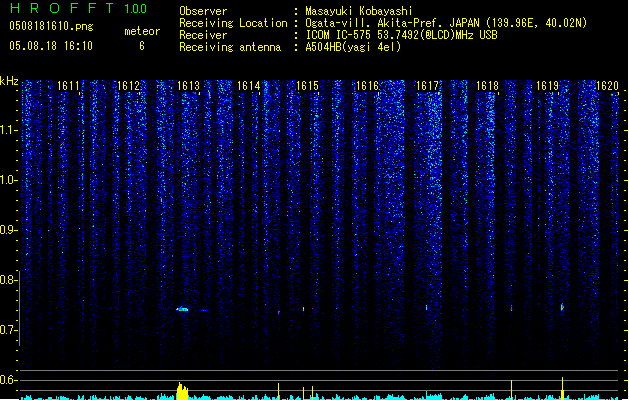Click the 1613 time marker
629x400 pixels.
(188, 86)
